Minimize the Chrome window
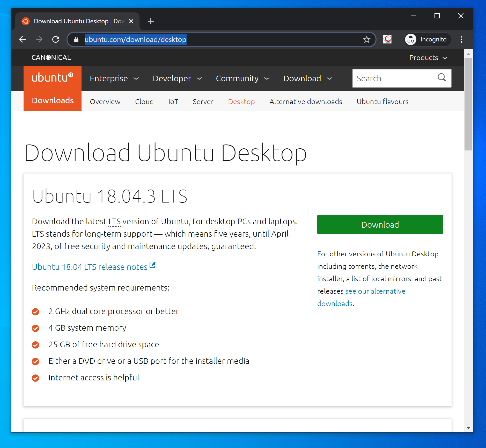Screen dimensions: 486x448 (x=414, y=16)
